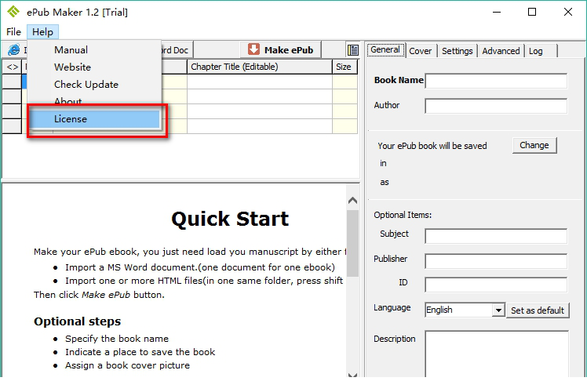Expand the Language dropdown arrow

tap(498, 310)
